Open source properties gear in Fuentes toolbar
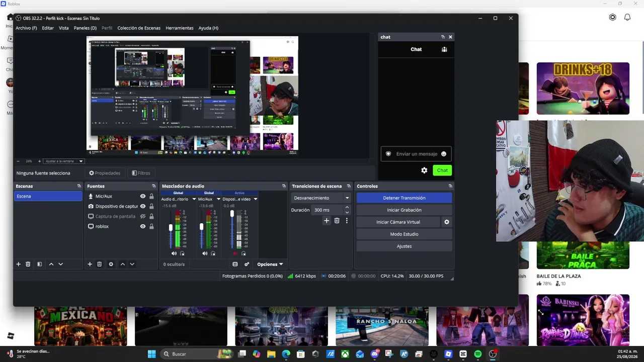644x362 pixels. pos(111,264)
